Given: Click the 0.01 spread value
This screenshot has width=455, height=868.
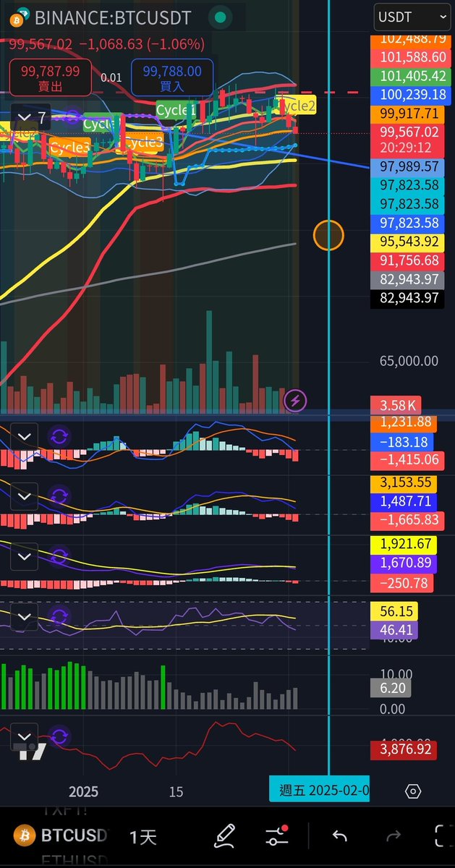Looking at the screenshot, I should (111, 77).
